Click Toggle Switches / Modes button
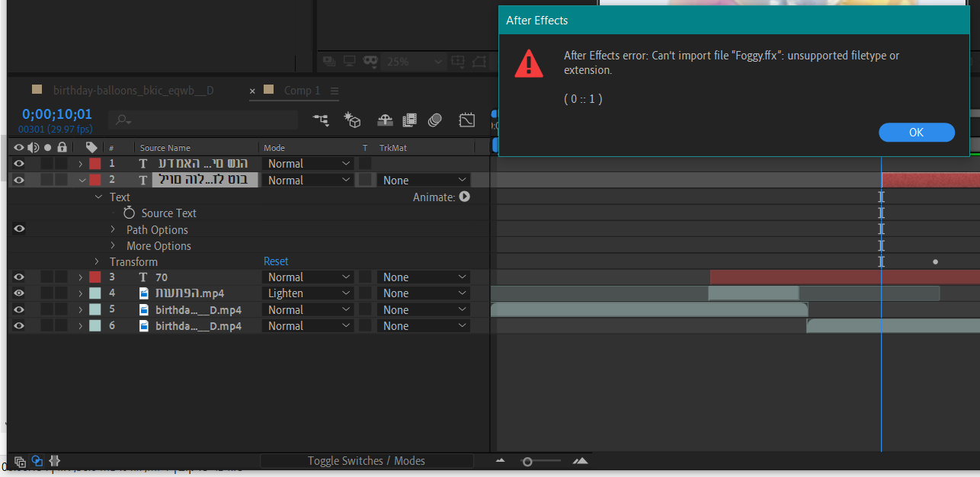The height and width of the screenshot is (477, 980). point(367,461)
